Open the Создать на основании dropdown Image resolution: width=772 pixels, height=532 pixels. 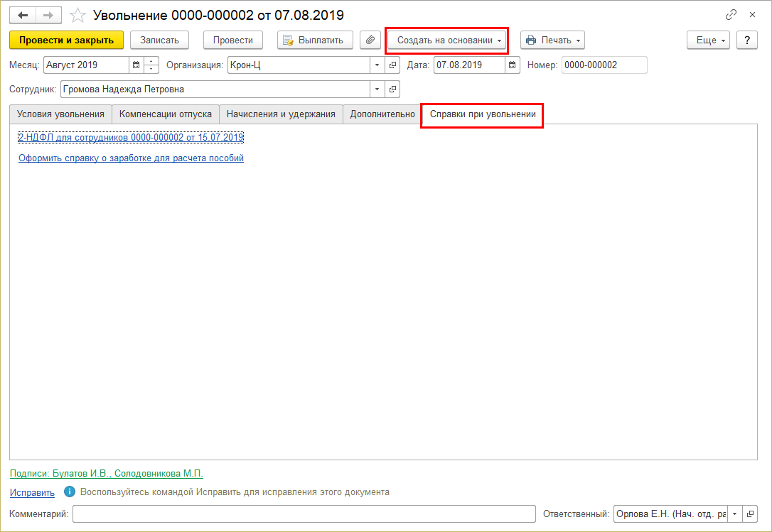click(447, 40)
